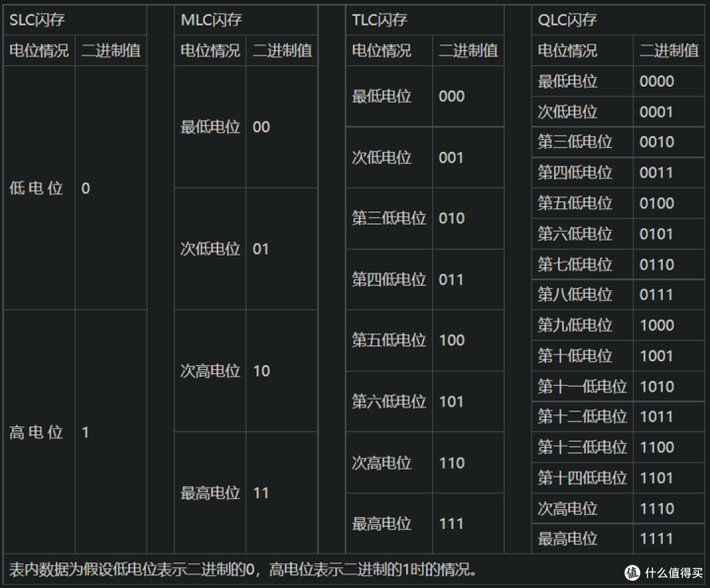Screen dimensions: 710x588
Task: Click QLC binary value "0001"
Action: pos(656,112)
